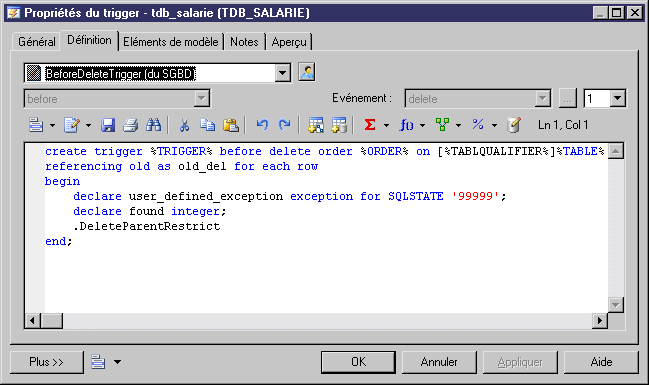Click the horizontal scroll-left arrow
This screenshot has width=649, height=385.
tap(32, 320)
